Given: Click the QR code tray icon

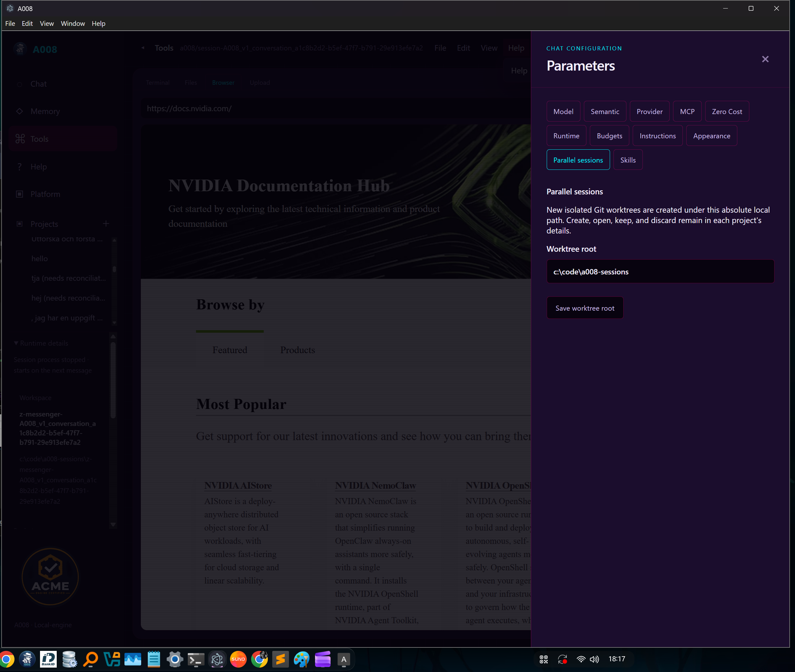Looking at the screenshot, I should click(544, 659).
